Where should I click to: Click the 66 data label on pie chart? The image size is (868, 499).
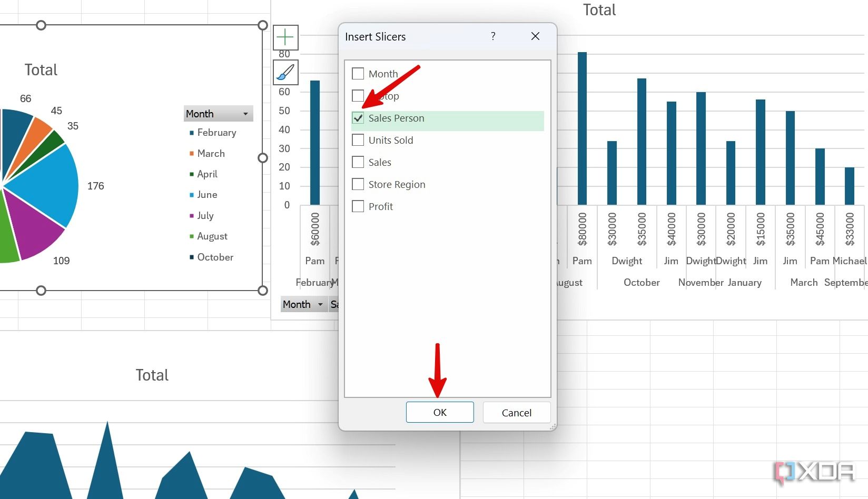(26, 98)
